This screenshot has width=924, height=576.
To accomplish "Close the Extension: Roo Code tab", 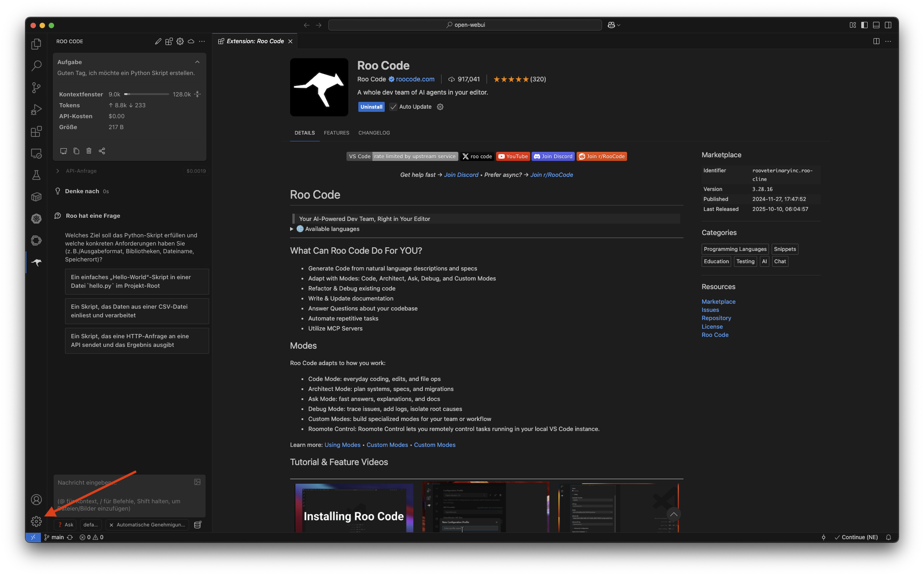I will [290, 41].
